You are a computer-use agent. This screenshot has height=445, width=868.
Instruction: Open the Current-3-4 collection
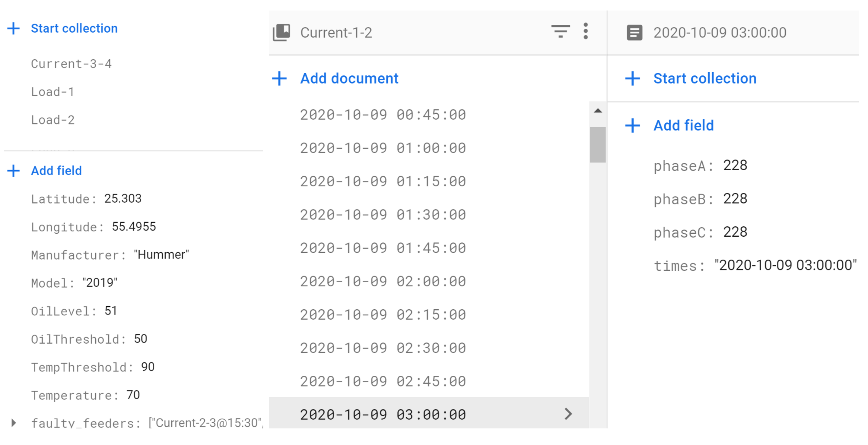(x=71, y=64)
